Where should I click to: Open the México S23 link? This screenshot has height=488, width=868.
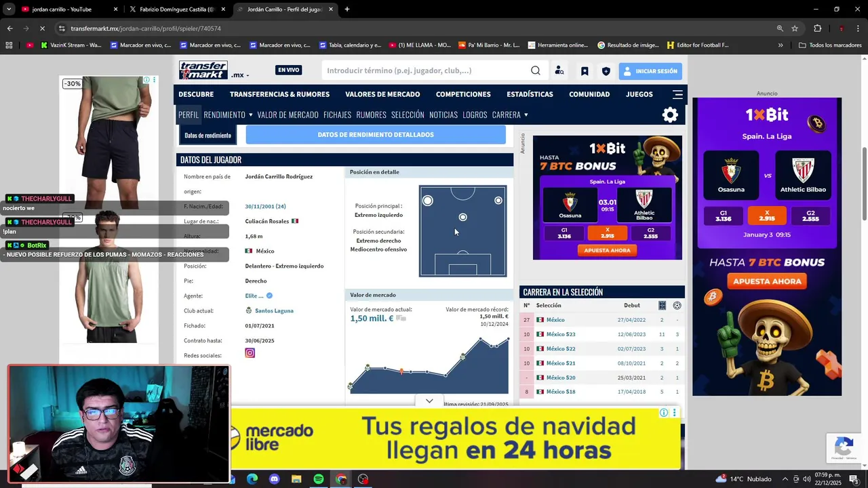[561, 334]
